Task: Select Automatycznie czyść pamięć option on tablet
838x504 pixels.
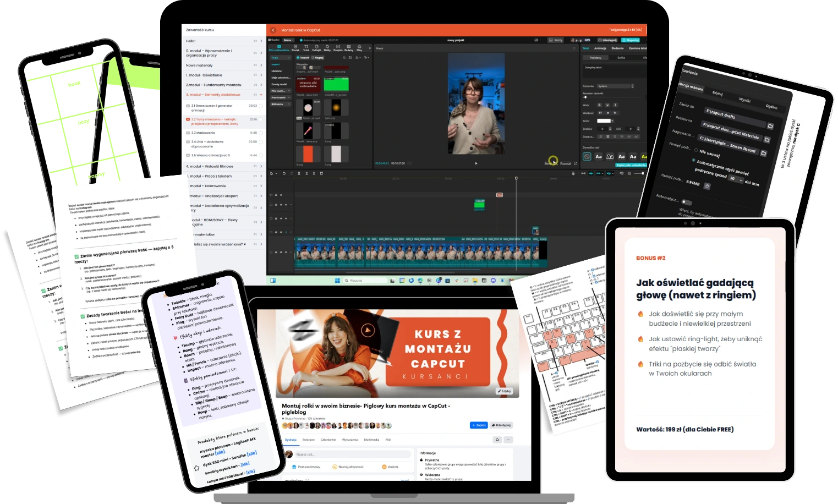Action: pyautogui.click(x=693, y=160)
